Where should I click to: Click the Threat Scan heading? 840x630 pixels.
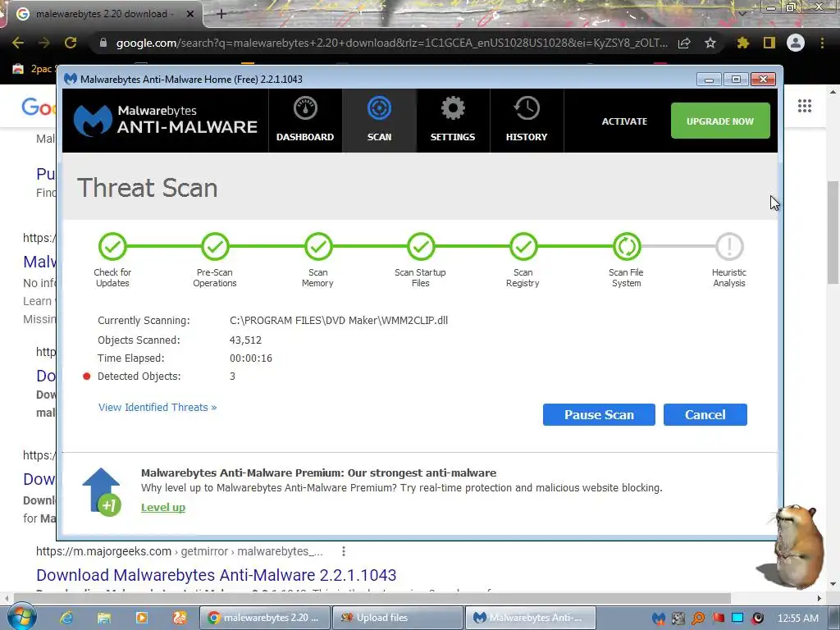pyautogui.click(x=148, y=188)
